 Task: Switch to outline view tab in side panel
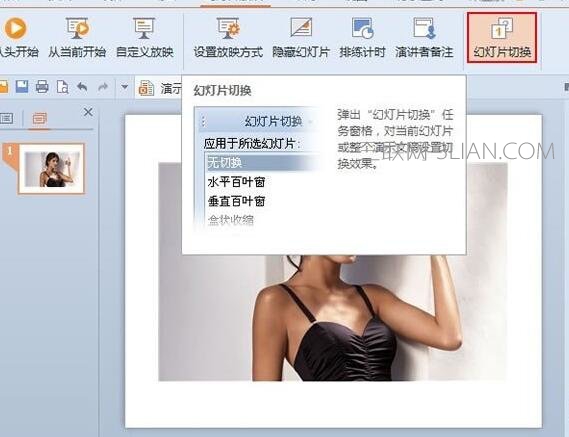click(x=7, y=118)
